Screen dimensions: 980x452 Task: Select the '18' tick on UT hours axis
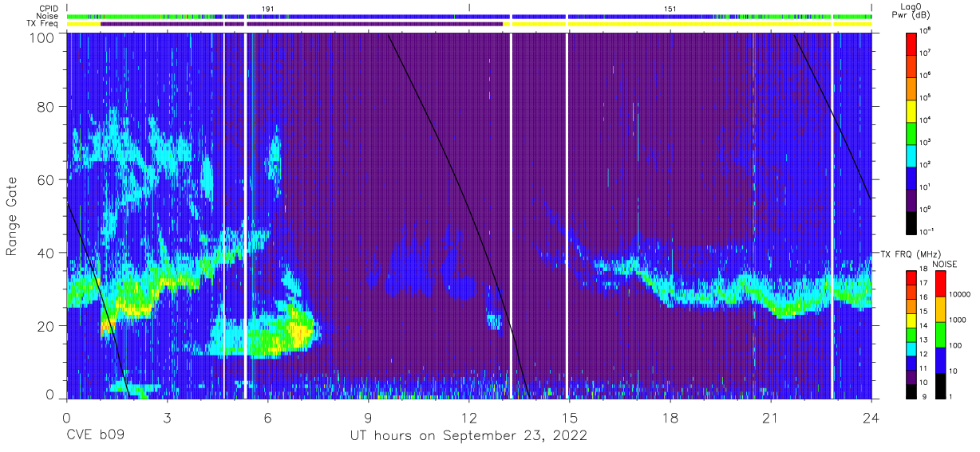tap(670, 417)
